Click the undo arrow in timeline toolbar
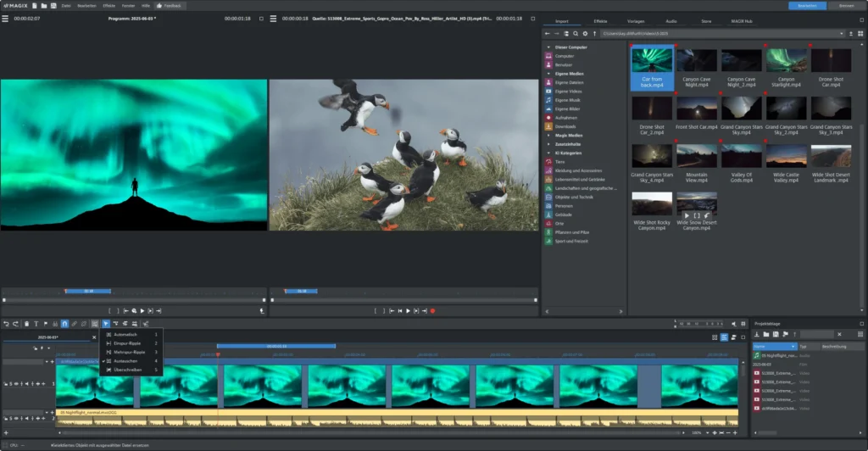 (x=6, y=324)
